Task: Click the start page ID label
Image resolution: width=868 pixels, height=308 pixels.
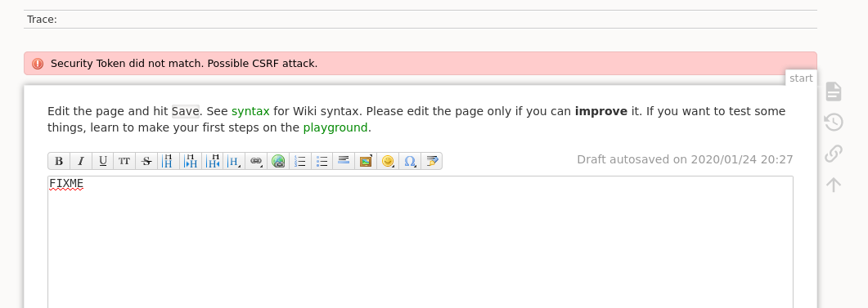Action: point(801,78)
